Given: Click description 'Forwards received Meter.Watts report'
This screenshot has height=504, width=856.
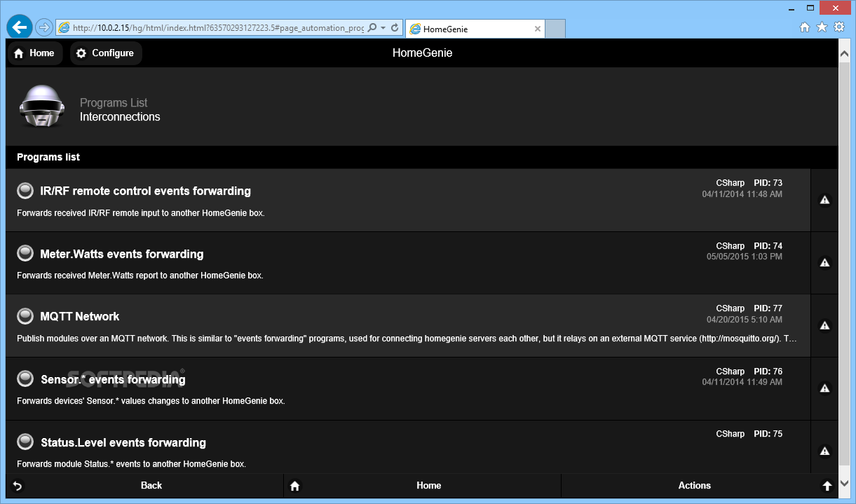Looking at the screenshot, I should tap(140, 275).
